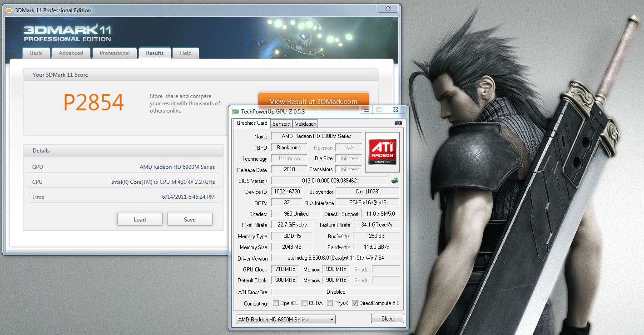This screenshot has height=335, width=644.
Task: Click the Load button in 3DMark
Action: pyautogui.click(x=140, y=219)
